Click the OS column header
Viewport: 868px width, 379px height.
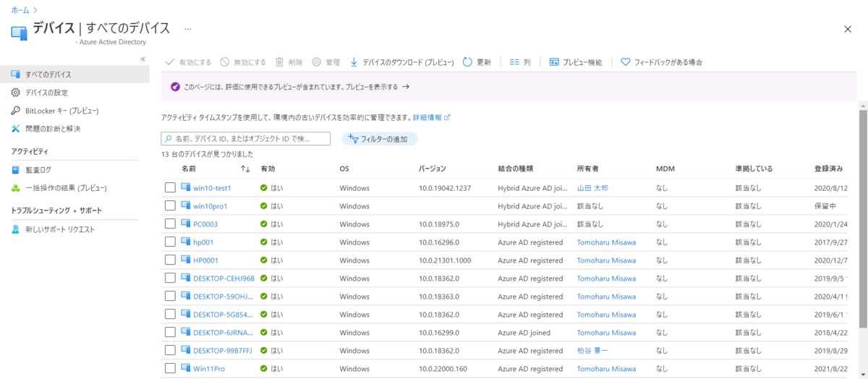[x=344, y=169]
